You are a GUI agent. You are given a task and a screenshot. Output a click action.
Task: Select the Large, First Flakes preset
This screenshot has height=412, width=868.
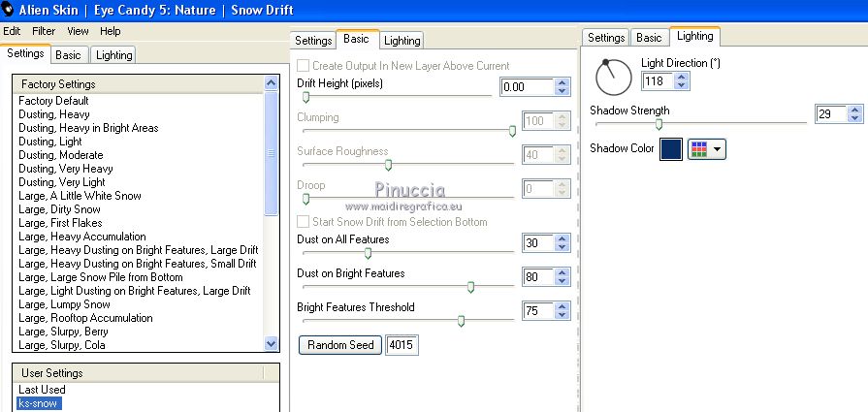coord(60,223)
